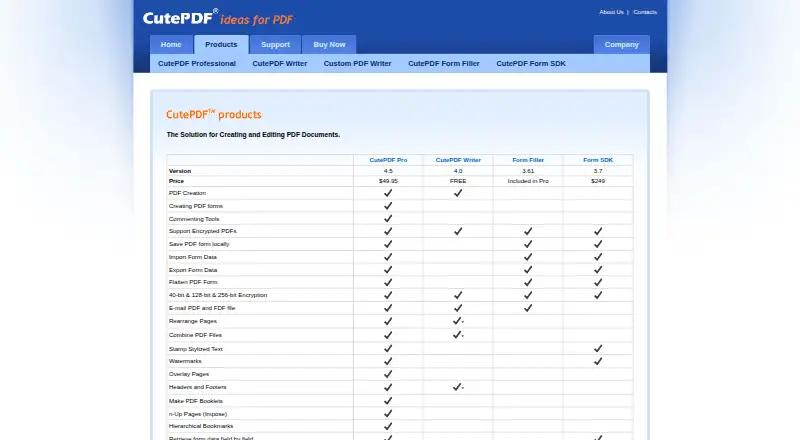Click the 'Flatten PDF Form' row label
Viewport: 800px width, 440px height.
(193, 282)
